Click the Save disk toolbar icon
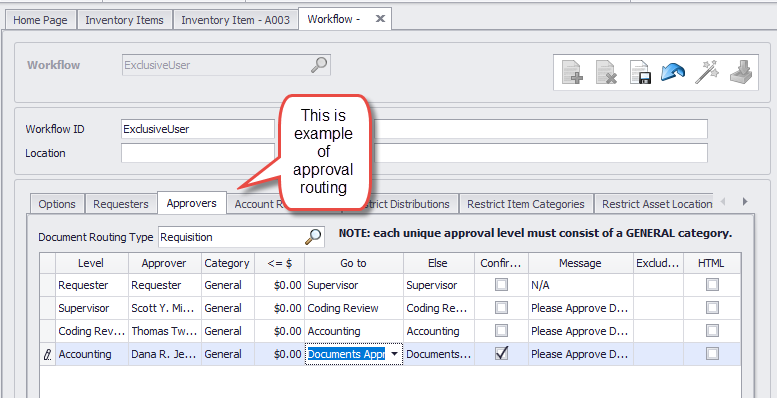This screenshot has height=398, width=777. click(639, 72)
